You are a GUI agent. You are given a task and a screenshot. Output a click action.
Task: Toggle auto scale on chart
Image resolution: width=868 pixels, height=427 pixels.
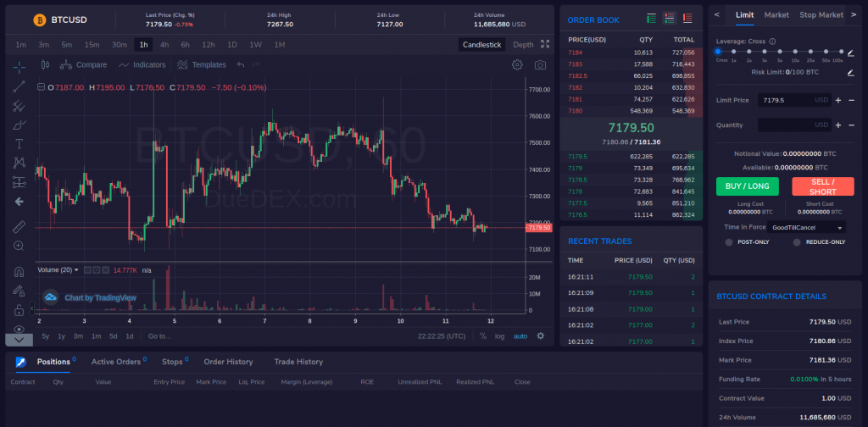(520, 335)
